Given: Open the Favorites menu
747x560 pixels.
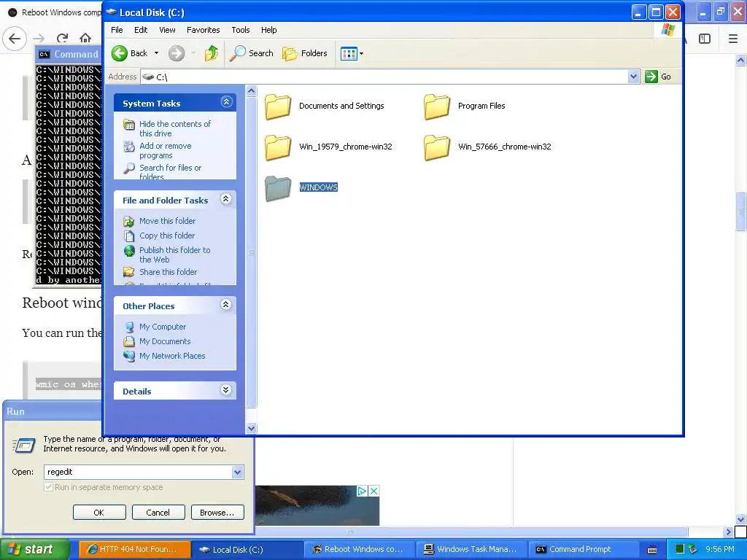Looking at the screenshot, I should 203,30.
